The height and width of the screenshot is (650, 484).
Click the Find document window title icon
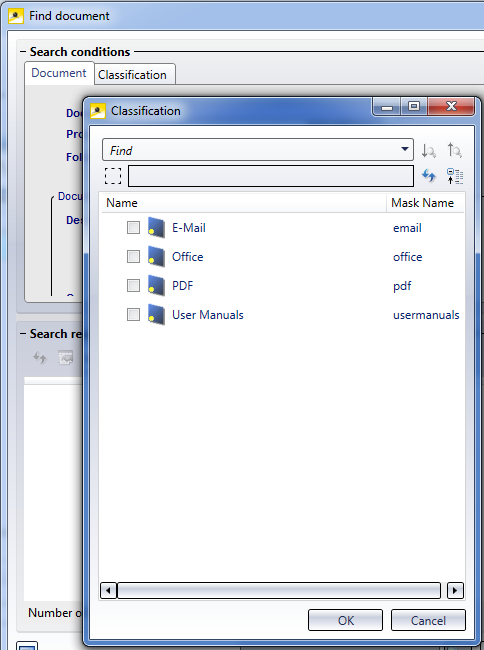click(x=16, y=16)
